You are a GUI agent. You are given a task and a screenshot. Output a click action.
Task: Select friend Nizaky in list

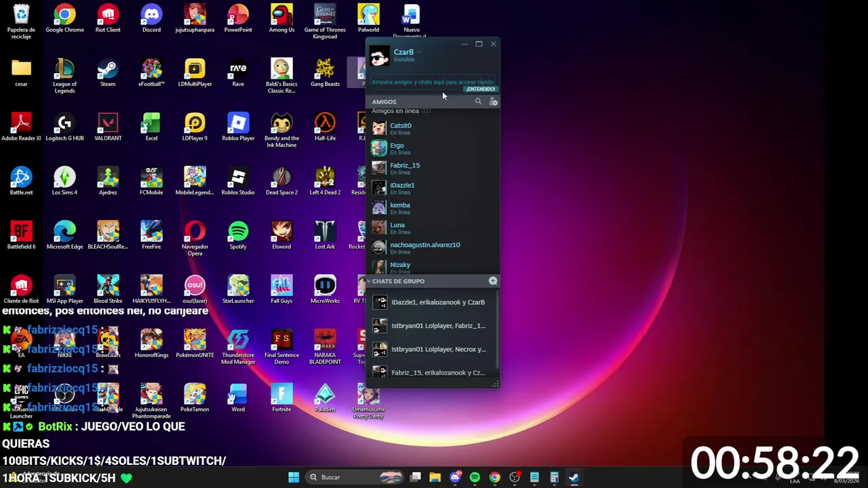point(434,266)
